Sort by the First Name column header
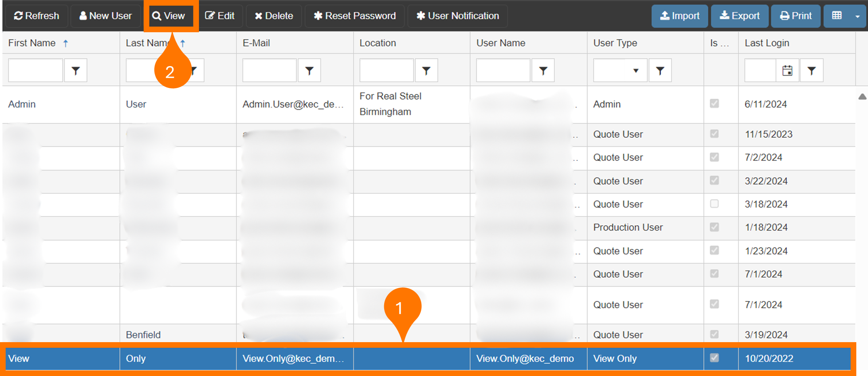The width and height of the screenshot is (868, 376). point(32,43)
